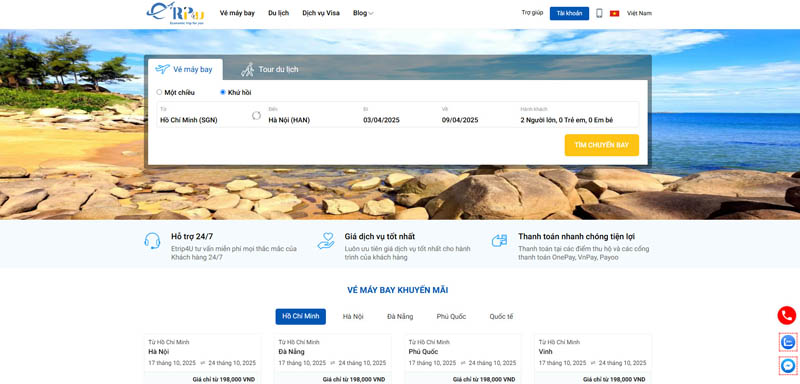Image resolution: width=800 pixels, height=384 pixels.
Task: Click the VÉ MÁY BAY KHUYẾN MÃI heading
Action: click(x=397, y=290)
